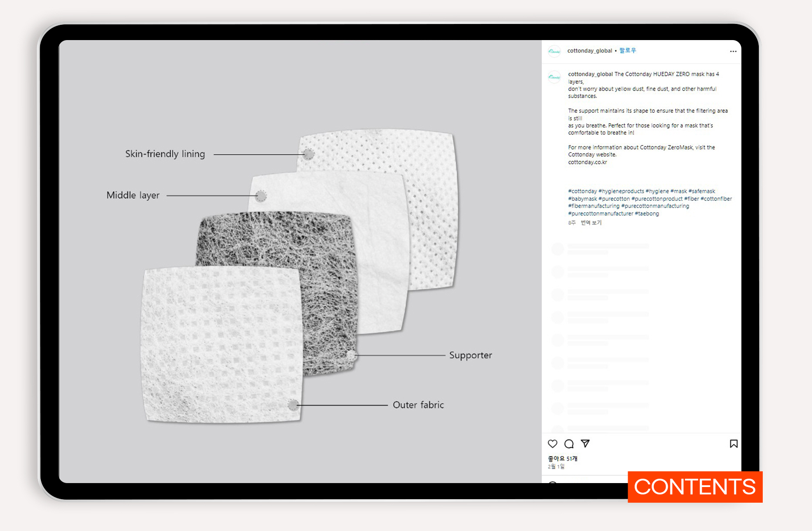
Task: Open the #purecottonproduct hashtag
Action: coord(657,199)
